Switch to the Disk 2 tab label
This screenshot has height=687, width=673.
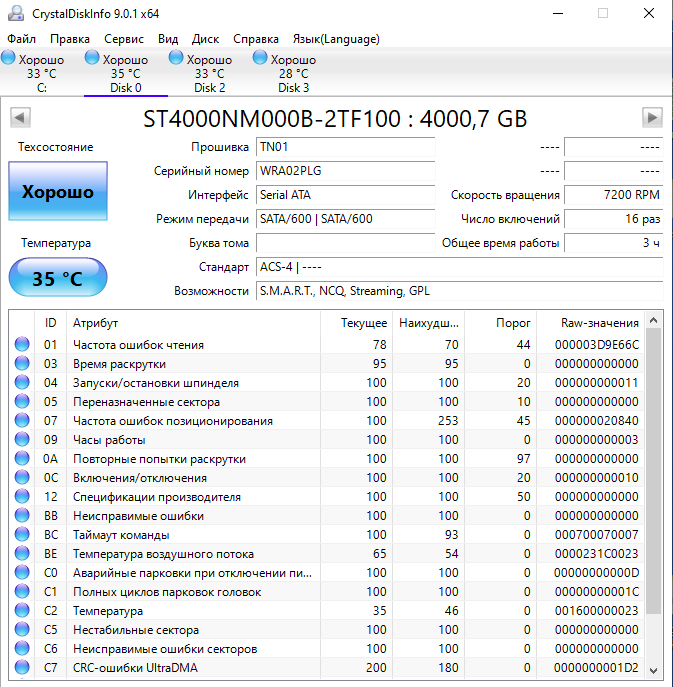pos(209,88)
